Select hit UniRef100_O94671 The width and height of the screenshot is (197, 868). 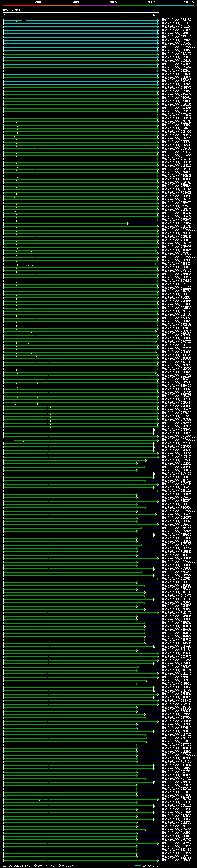click(x=177, y=128)
